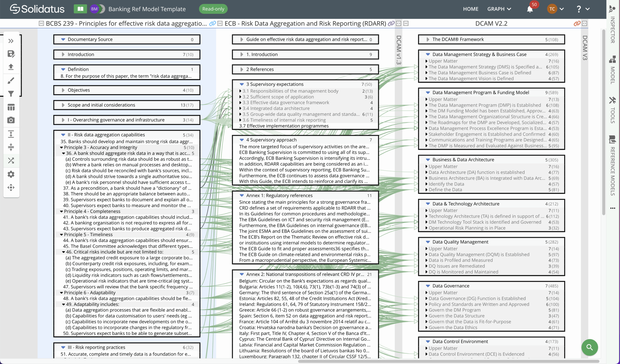Select Govern the Data Ethics row
Screen dimensions: 620x364
pos(491,327)
